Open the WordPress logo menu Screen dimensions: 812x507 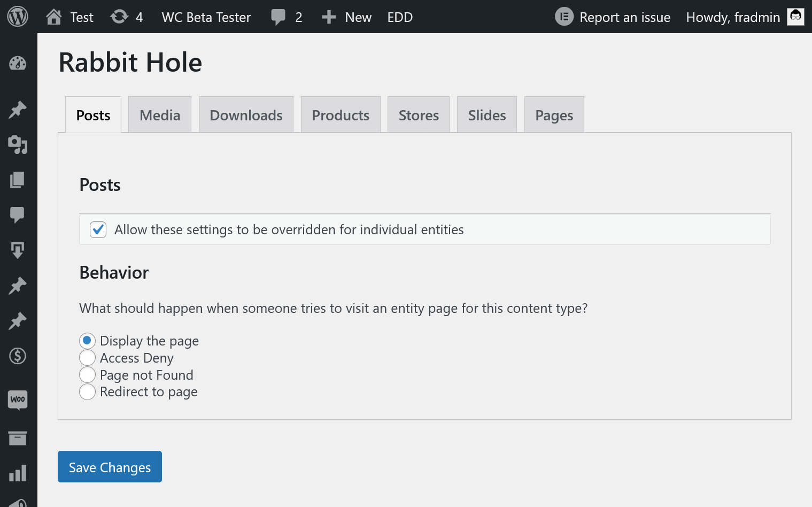(x=18, y=17)
